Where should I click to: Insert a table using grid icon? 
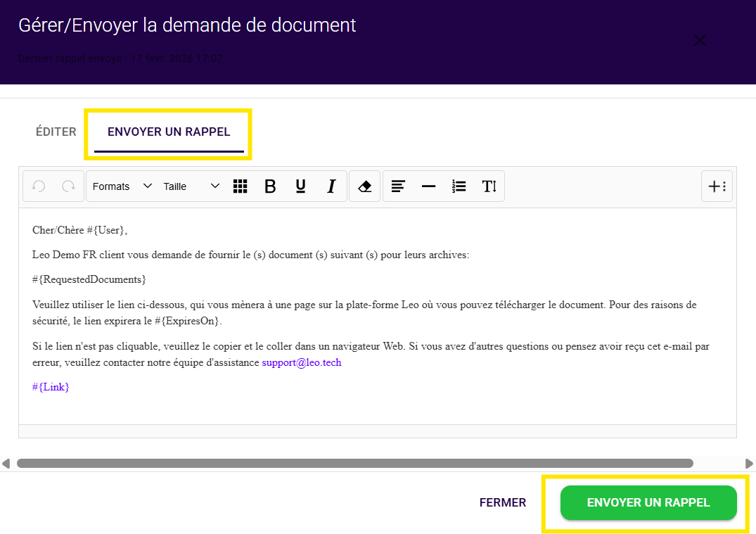[241, 186]
